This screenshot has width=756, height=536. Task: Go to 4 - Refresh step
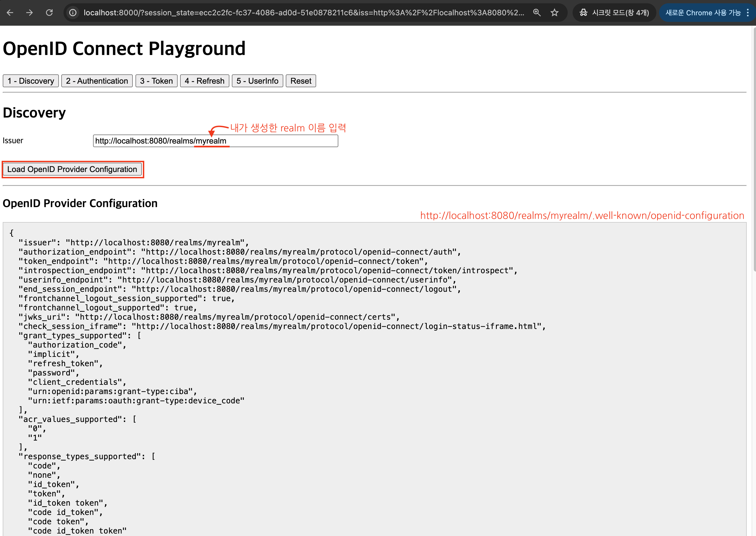pyautogui.click(x=204, y=81)
